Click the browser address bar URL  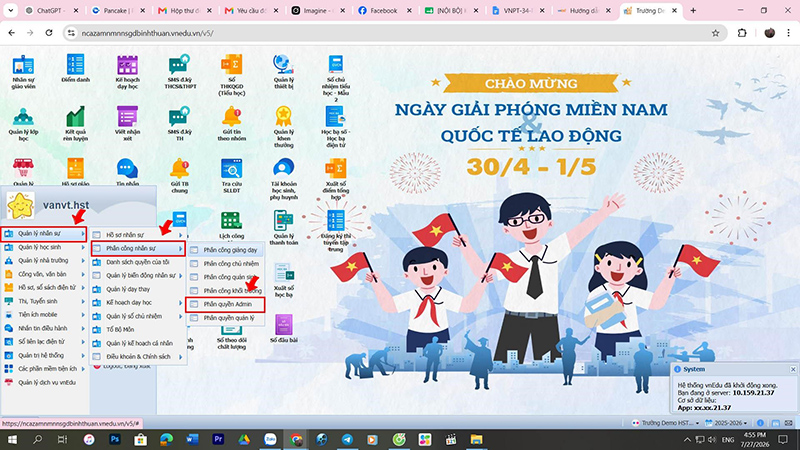pyautogui.click(x=147, y=33)
